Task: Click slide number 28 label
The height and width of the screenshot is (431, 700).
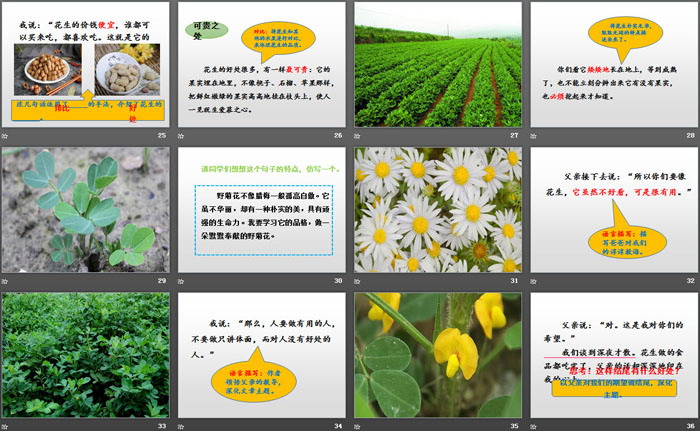Action: [x=691, y=135]
